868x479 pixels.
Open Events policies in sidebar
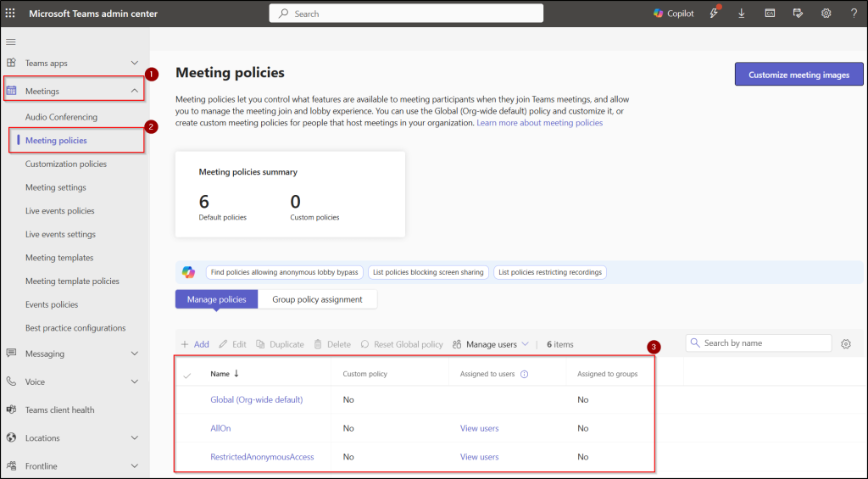pos(52,304)
